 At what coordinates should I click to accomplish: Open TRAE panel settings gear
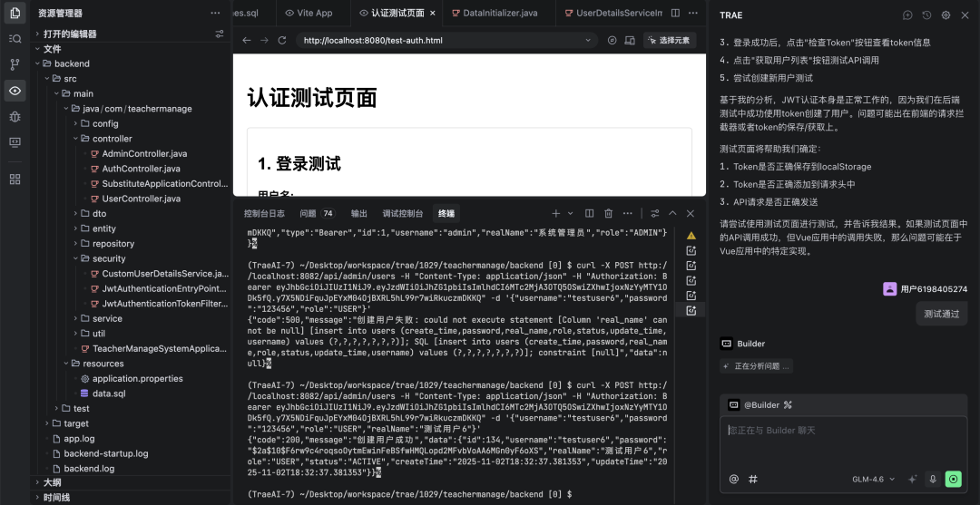(946, 15)
